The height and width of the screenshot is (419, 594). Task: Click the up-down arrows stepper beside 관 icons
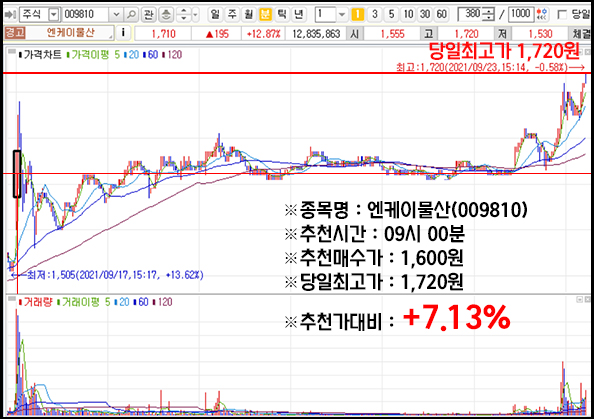184,14
